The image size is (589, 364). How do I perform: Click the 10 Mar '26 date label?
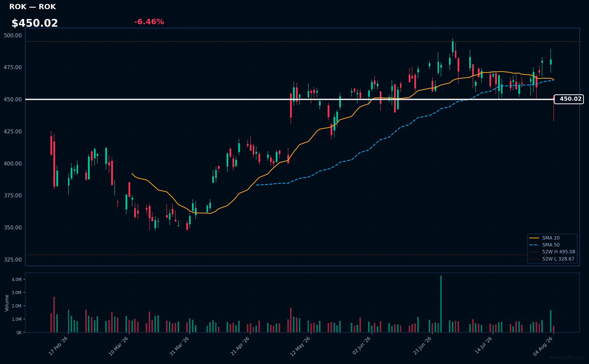pos(119,346)
